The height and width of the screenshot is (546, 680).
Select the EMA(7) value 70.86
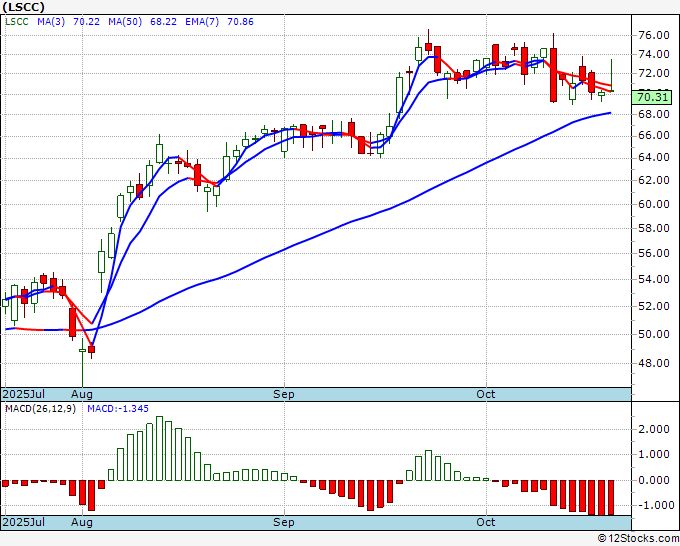(241, 22)
